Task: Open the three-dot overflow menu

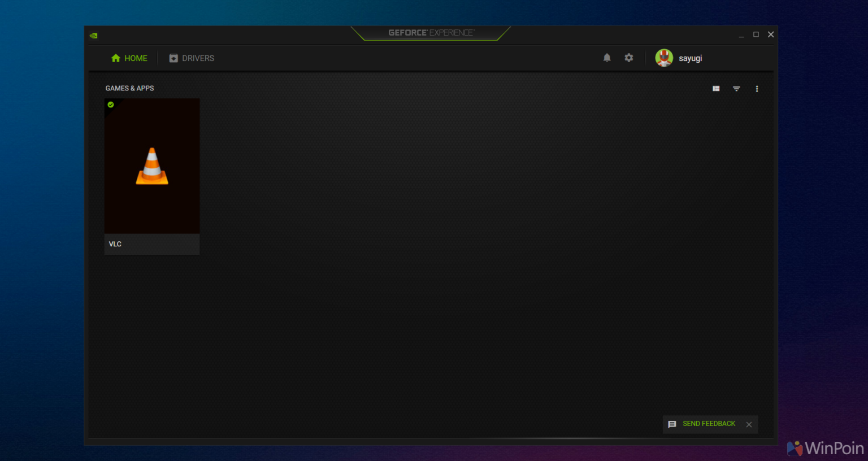Action: [x=757, y=89]
